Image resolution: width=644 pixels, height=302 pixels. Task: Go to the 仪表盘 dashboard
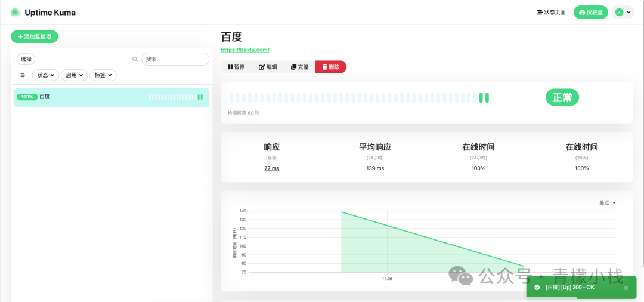[x=590, y=13]
